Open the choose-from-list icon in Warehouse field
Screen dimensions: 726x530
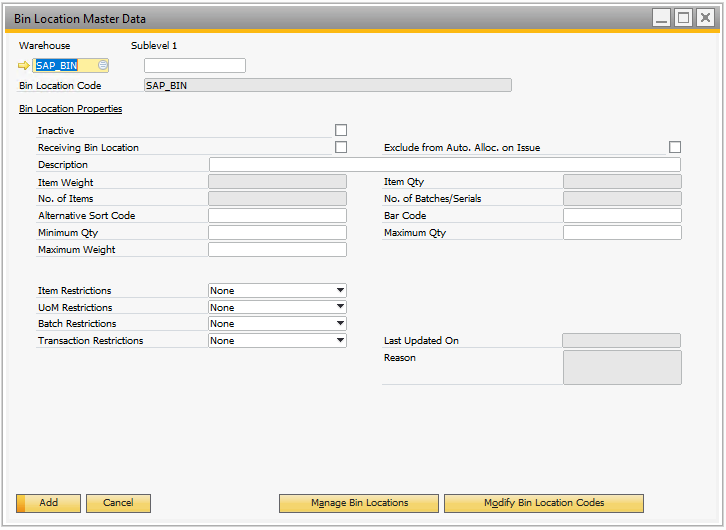(103, 66)
